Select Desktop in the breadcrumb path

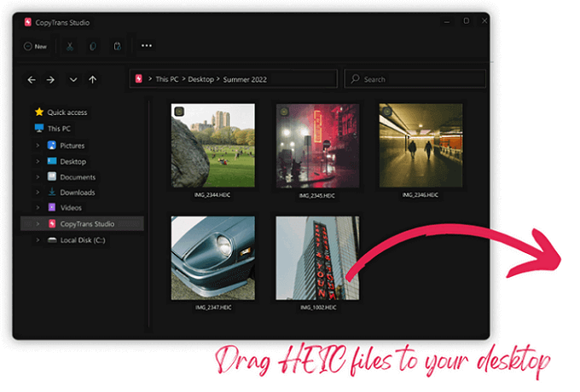tap(200, 79)
